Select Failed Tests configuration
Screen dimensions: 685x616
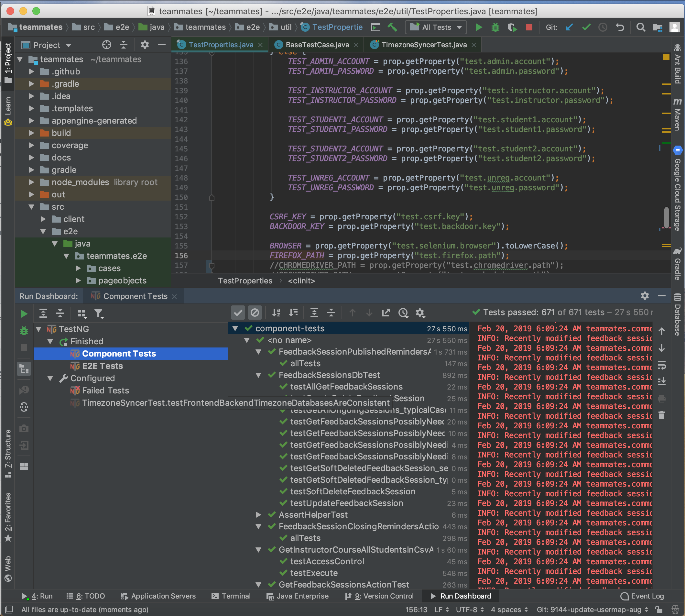click(x=105, y=390)
